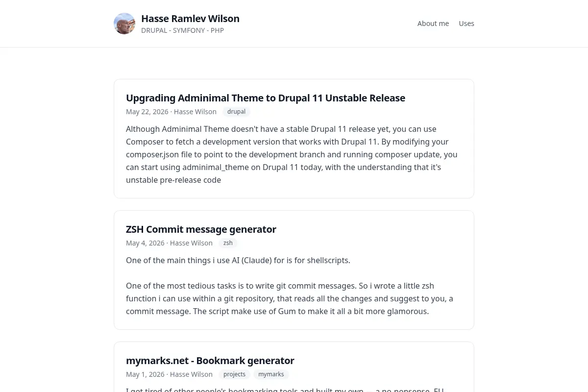
Task: Go to the Uses page
Action: click(x=466, y=24)
